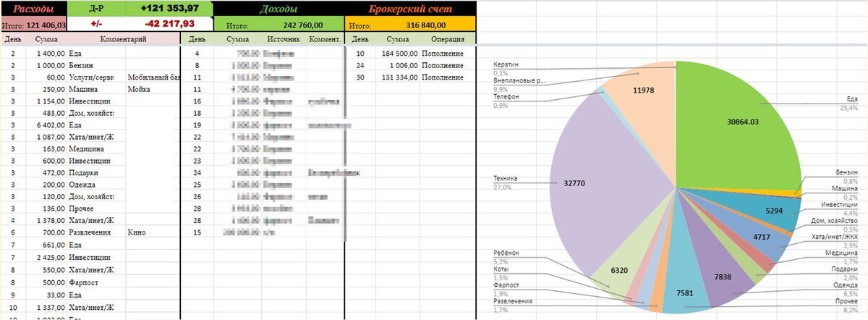This screenshot has height=320, width=868.
Task: Click the "Комментарий" column header in expenses
Action: 124,39
